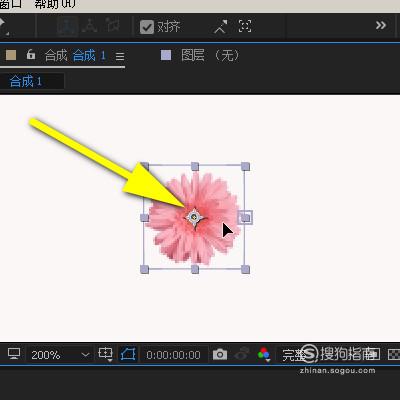Viewport: 400px width, 400px height.
Task: Toggle the transparency grid checkerboard icon
Action: tap(394, 354)
